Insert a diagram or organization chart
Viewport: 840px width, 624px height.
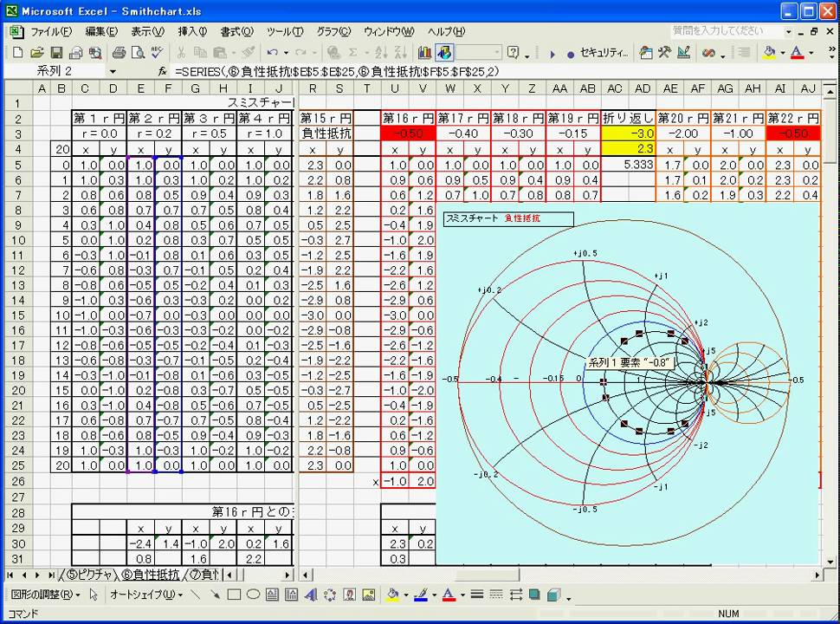click(x=330, y=595)
